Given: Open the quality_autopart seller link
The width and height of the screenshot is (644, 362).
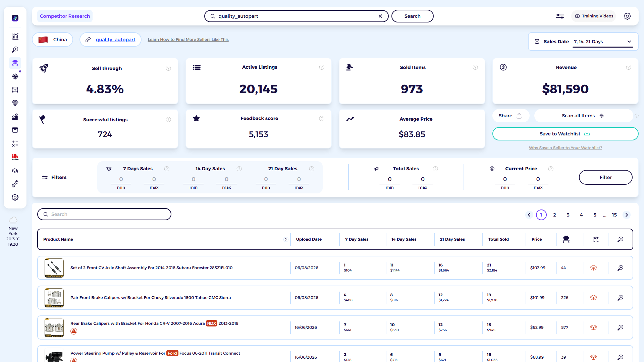Looking at the screenshot, I should pyautogui.click(x=115, y=40).
